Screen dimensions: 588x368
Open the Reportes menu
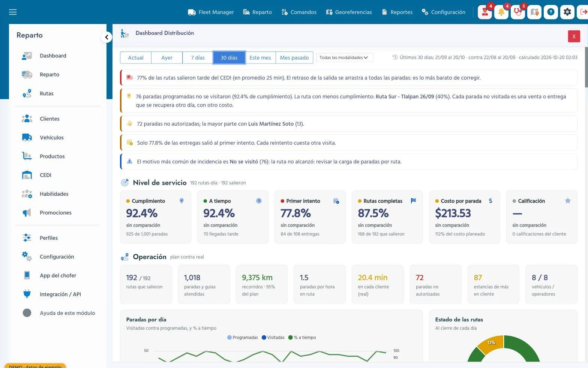click(397, 12)
